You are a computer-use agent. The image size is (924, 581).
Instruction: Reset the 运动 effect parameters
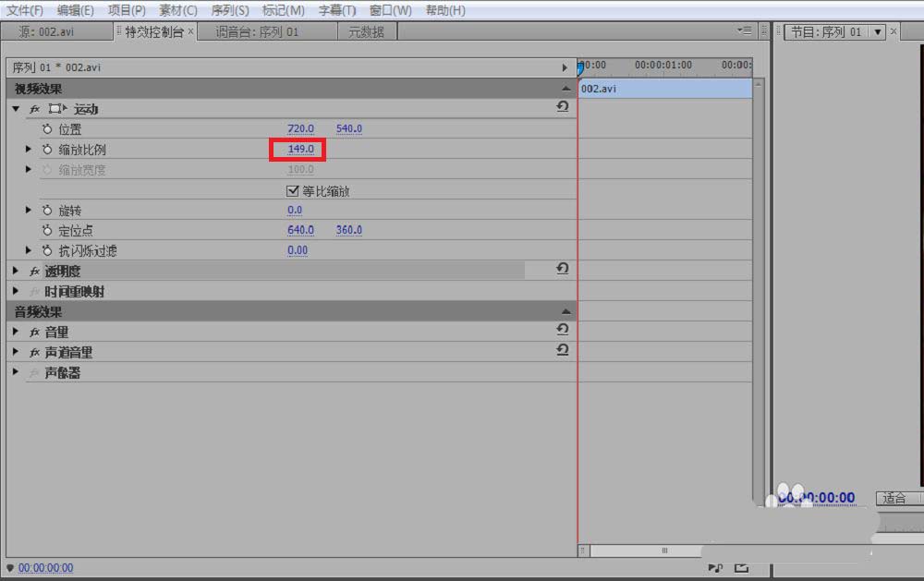tap(562, 108)
